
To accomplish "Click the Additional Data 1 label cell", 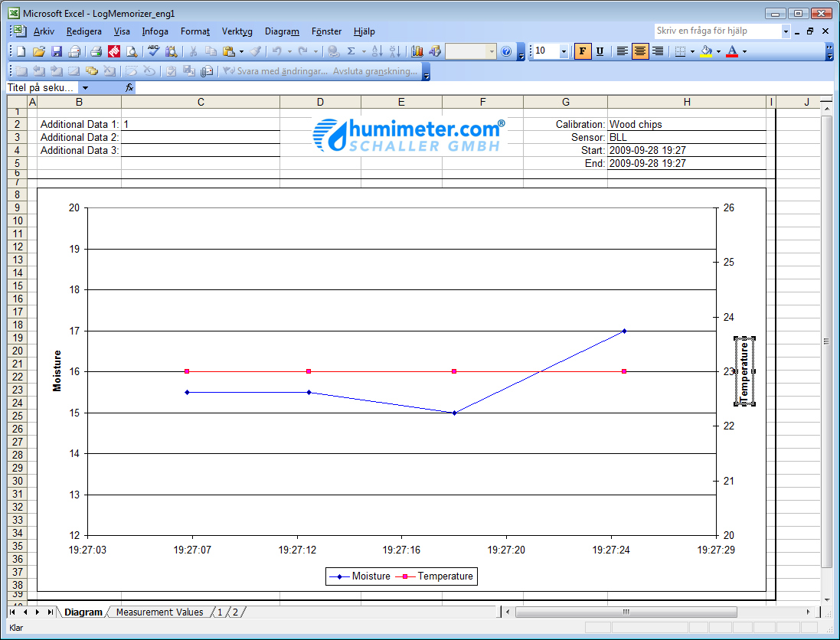I will click(x=80, y=124).
